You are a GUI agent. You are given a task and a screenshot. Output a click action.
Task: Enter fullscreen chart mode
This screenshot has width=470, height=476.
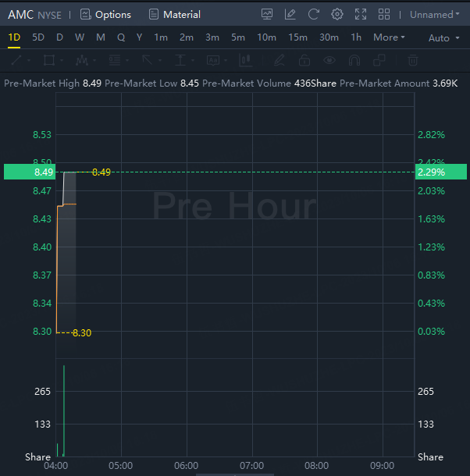tap(361, 14)
